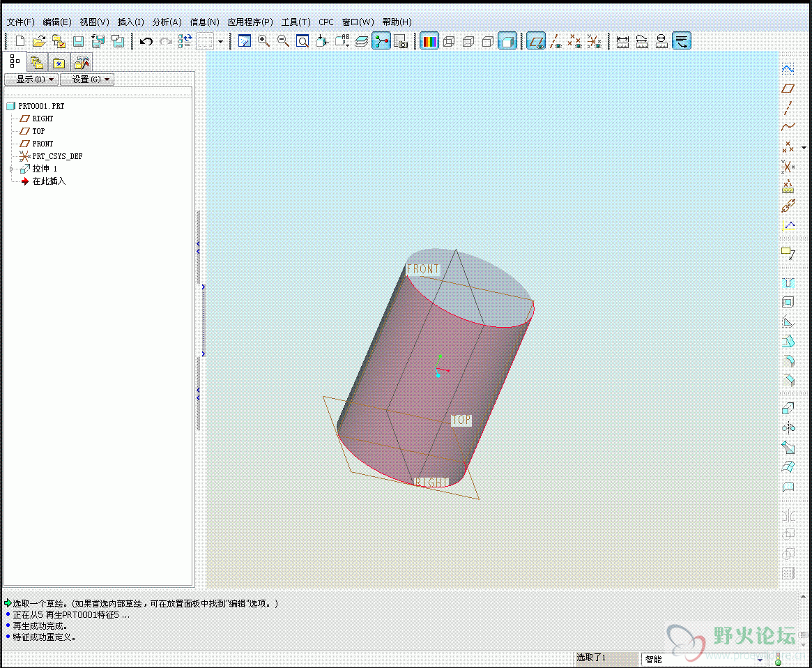Switch to Hidden Line display mode
The height and width of the screenshot is (668, 812).
click(x=468, y=41)
